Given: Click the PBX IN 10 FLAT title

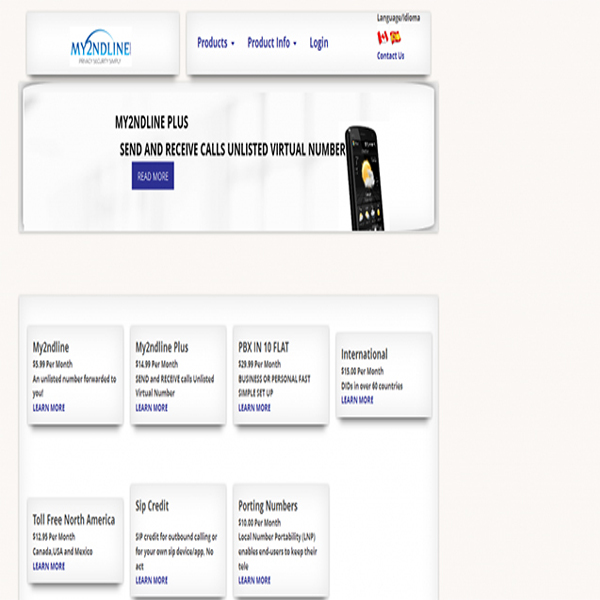Looking at the screenshot, I should click(264, 347).
